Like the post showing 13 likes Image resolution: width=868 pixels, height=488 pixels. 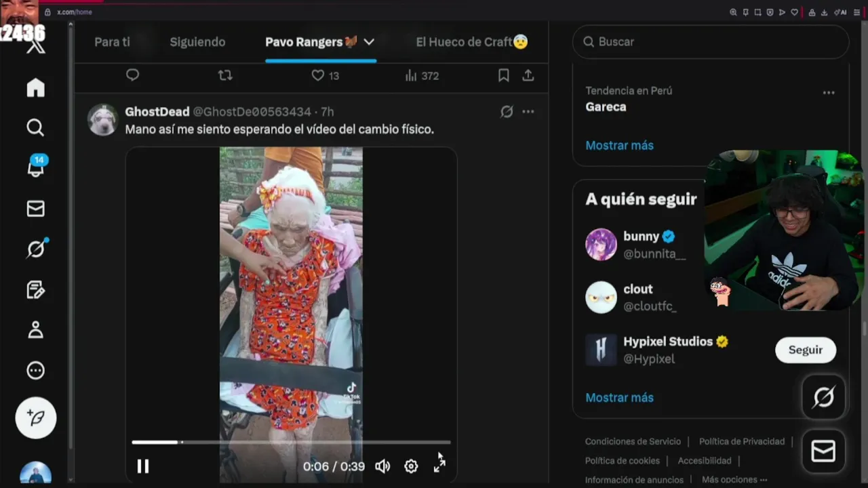325,76
